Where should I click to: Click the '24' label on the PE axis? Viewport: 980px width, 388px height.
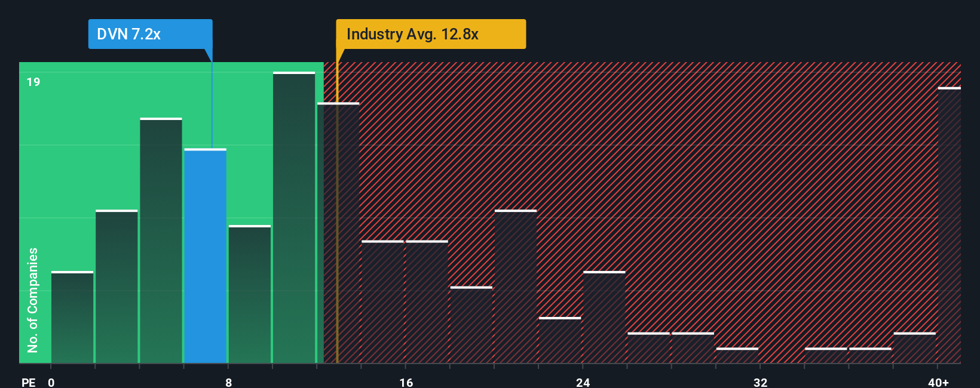583,382
